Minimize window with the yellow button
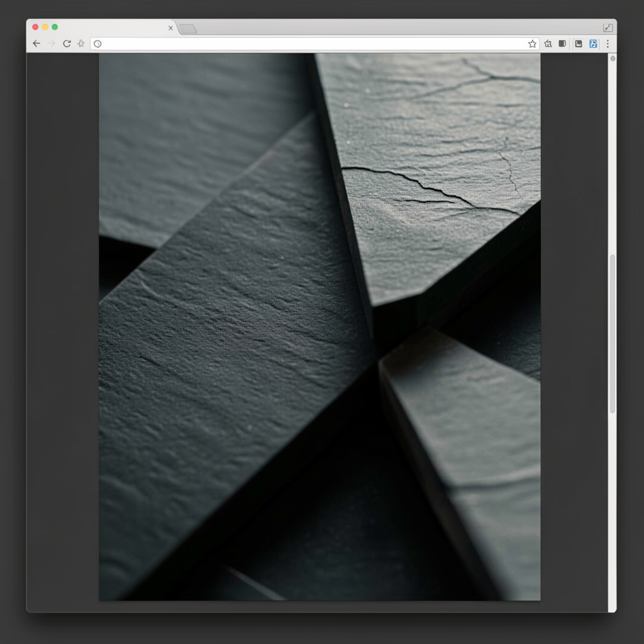The height and width of the screenshot is (644, 644). point(45,27)
